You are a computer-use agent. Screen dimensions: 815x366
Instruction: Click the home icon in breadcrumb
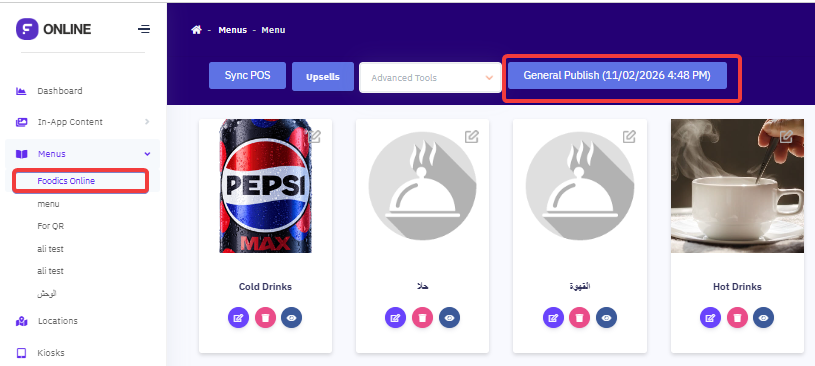[x=196, y=30]
